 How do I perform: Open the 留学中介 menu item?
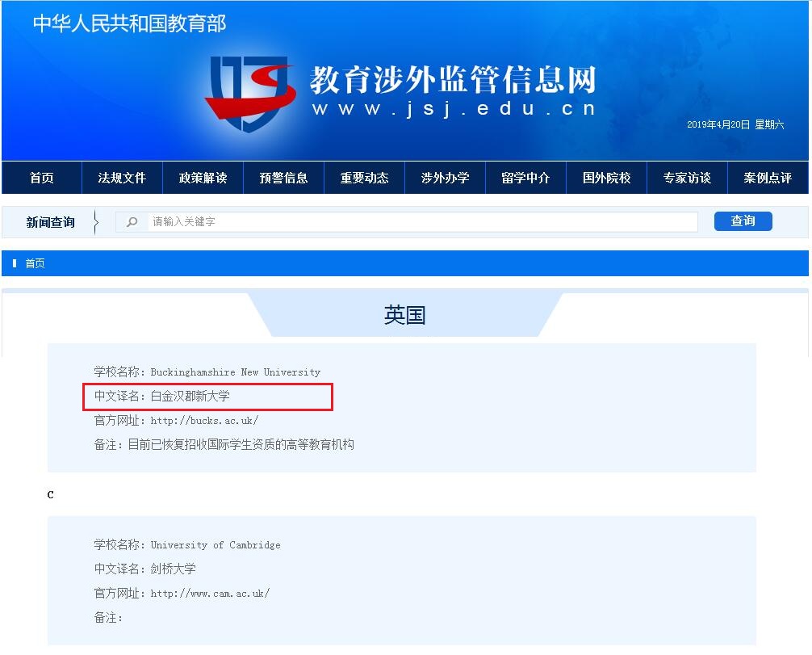tap(525, 178)
